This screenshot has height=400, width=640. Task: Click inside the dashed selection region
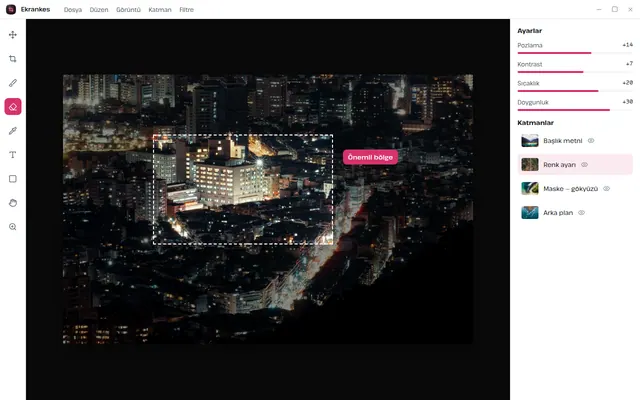(x=243, y=190)
